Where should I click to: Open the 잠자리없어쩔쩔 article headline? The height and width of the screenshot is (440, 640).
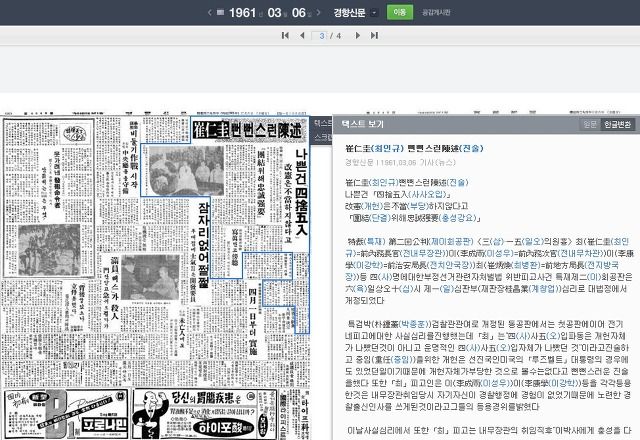203,244
